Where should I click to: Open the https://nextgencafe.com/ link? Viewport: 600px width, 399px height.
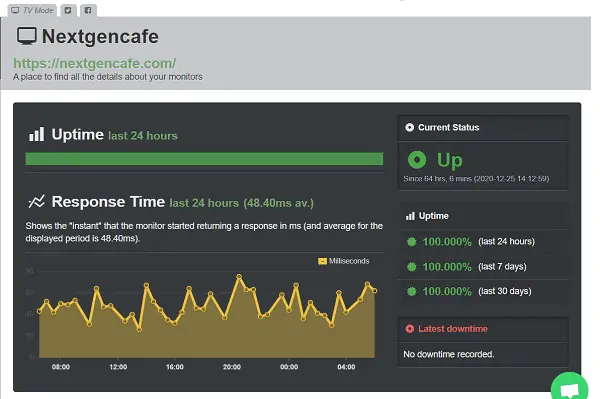coord(95,63)
